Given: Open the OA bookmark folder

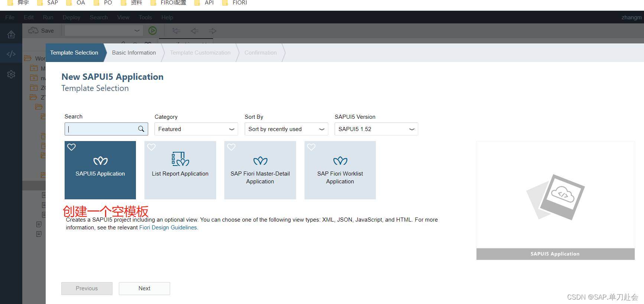Looking at the screenshot, I should click(x=76, y=3).
